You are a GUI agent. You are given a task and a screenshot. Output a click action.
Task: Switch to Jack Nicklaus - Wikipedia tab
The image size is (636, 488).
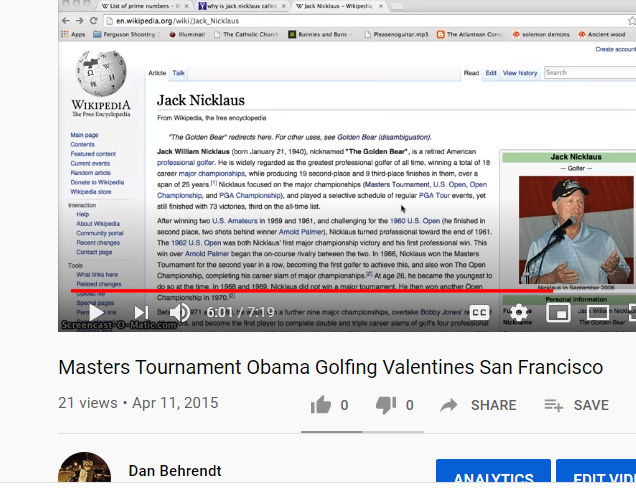(334, 6)
